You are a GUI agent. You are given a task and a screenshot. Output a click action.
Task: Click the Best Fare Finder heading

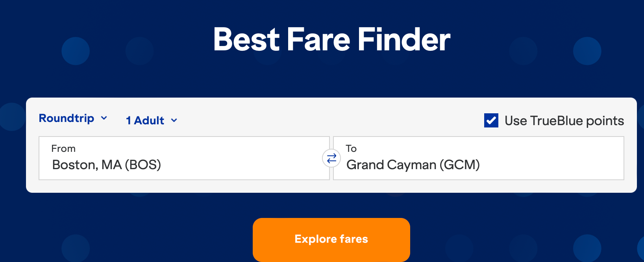click(331, 39)
